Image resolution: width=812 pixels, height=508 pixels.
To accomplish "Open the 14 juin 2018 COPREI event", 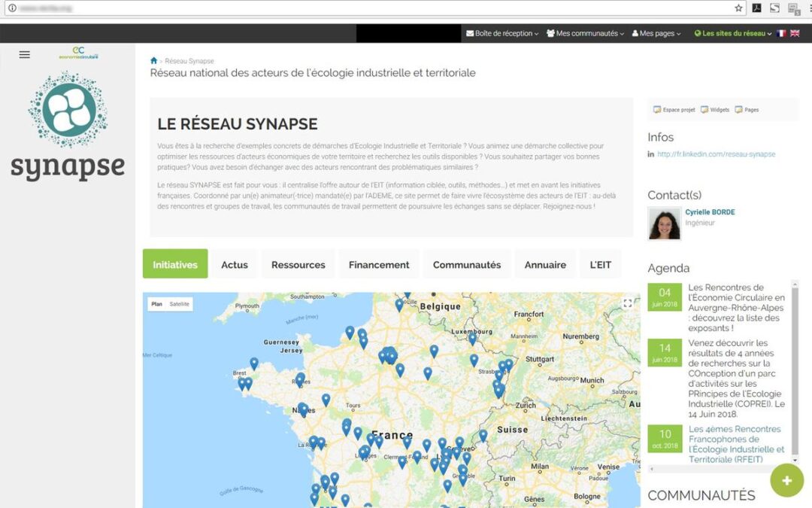I will tap(736, 379).
